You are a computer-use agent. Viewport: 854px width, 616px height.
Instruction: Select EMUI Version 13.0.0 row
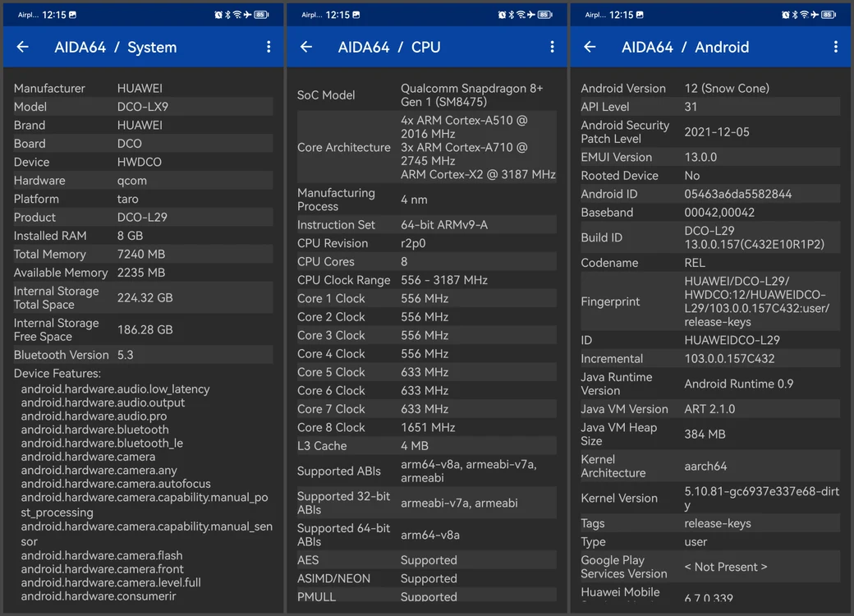click(x=710, y=158)
